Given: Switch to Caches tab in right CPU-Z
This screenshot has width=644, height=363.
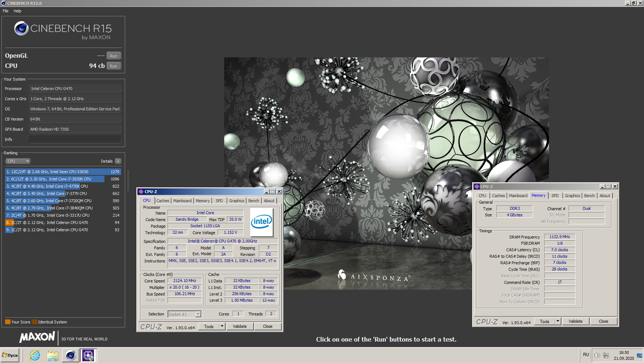Looking at the screenshot, I should coord(499,196).
